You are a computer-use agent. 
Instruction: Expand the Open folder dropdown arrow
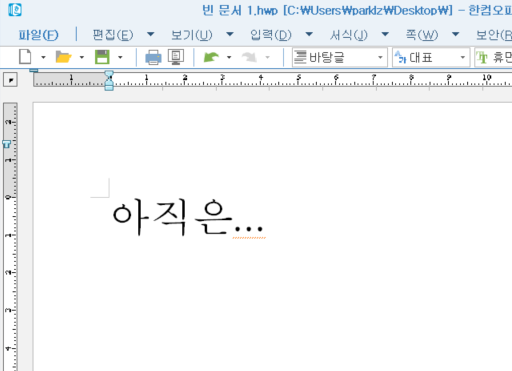pyautogui.click(x=82, y=57)
